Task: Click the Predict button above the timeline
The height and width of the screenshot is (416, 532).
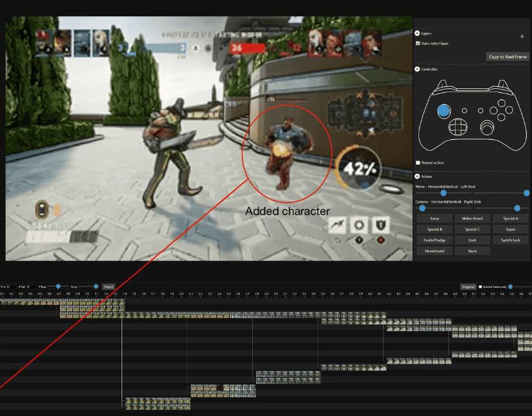Action: 108,286
